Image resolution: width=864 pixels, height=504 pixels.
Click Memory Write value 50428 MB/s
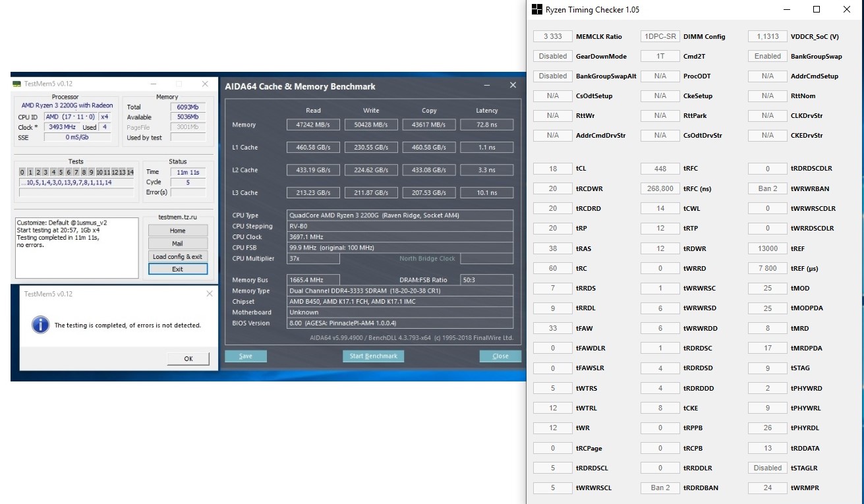(x=371, y=125)
